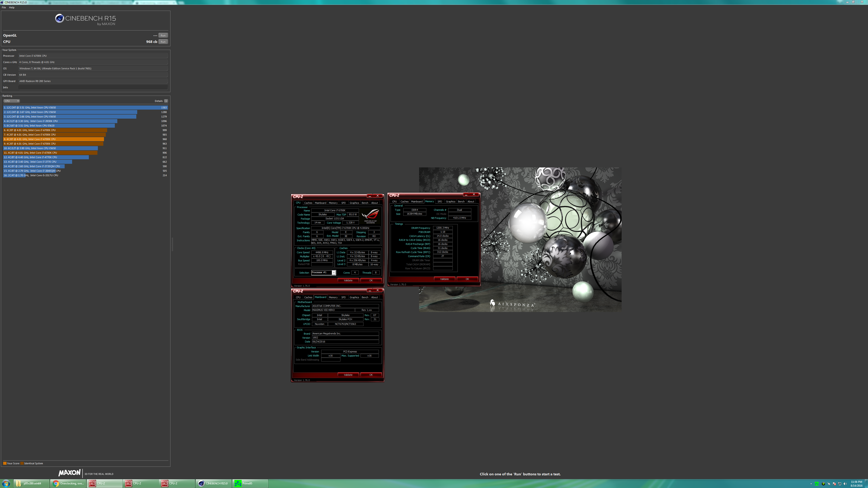The width and height of the screenshot is (868, 488).
Task: Open Graphics tab in CPU-Z CPU window
Action: tap(354, 203)
